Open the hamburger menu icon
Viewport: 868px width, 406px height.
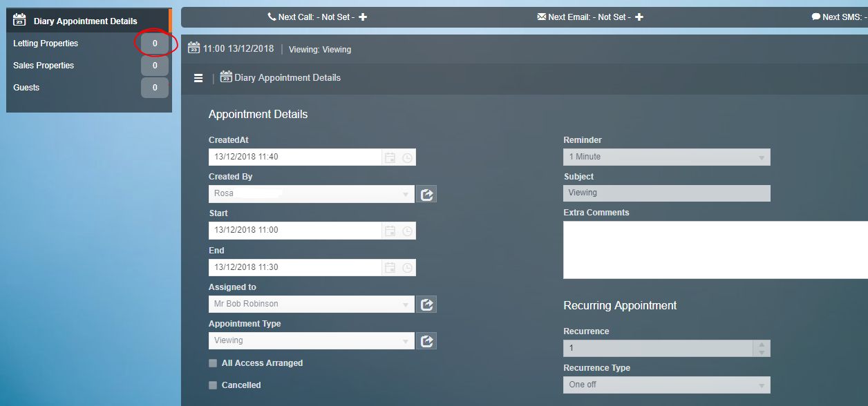(198, 78)
